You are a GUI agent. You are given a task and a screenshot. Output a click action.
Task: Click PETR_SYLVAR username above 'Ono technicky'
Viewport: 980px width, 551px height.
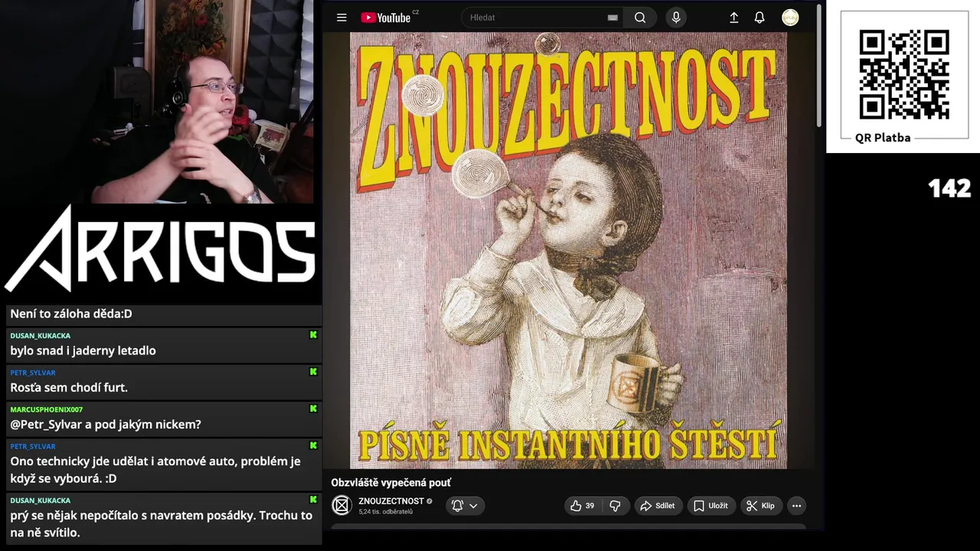tap(33, 446)
